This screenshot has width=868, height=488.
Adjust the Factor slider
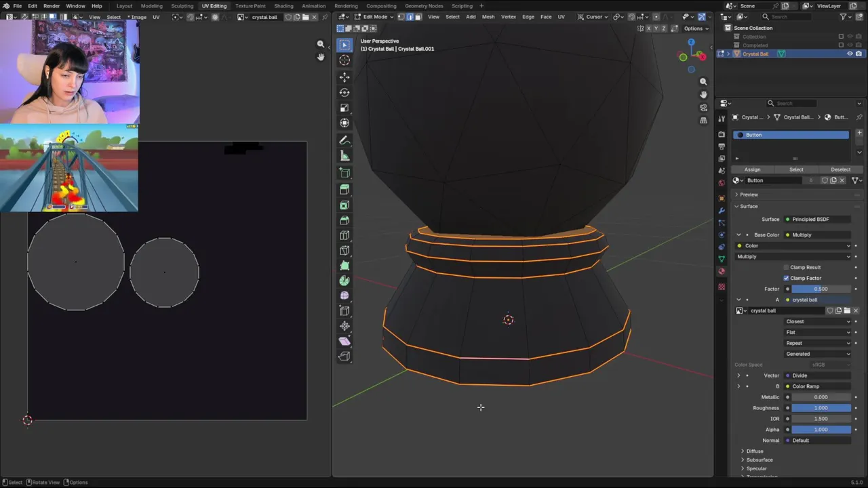coord(821,289)
